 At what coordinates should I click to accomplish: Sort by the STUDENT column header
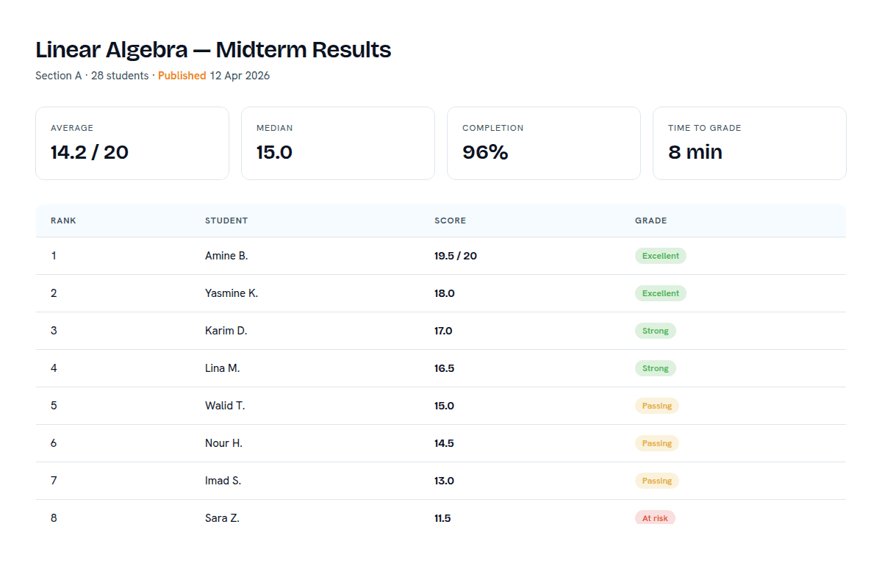(x=226, y=220)
